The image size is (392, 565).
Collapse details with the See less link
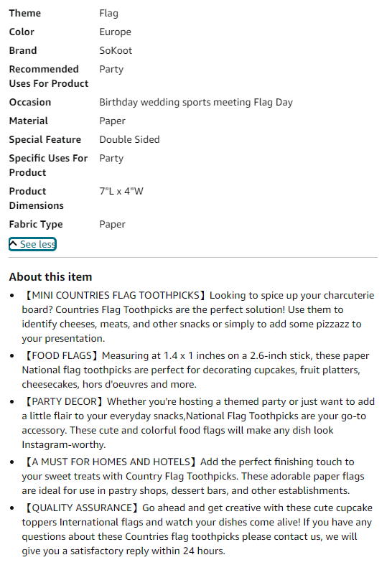tap(32, 244)
